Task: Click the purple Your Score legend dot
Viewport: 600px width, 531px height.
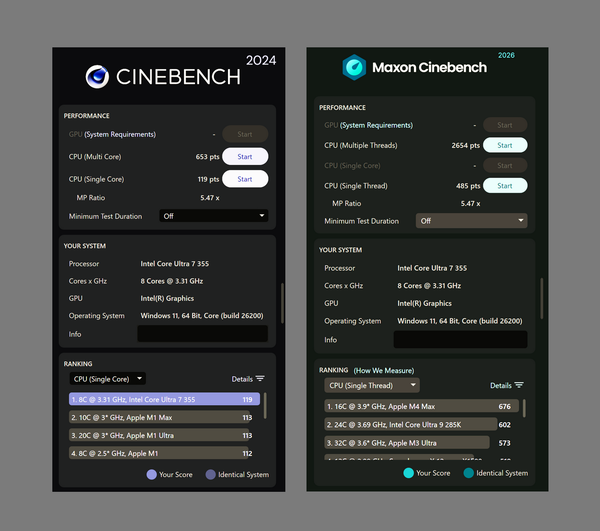Action: tap(152, 474)
